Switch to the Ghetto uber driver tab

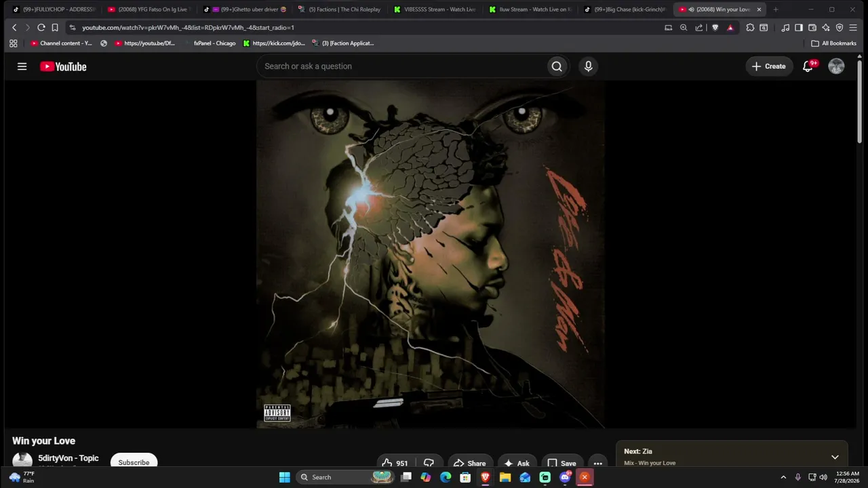coord(244,9)
